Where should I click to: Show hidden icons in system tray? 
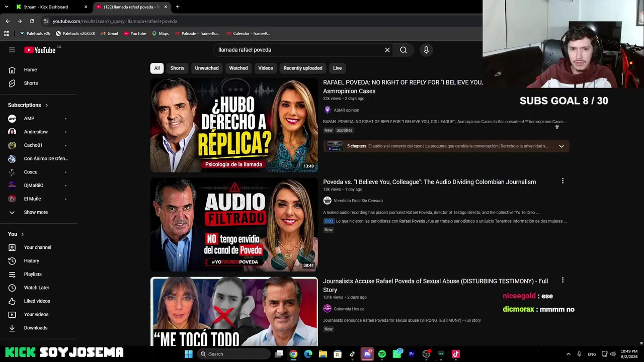[x=569, y=354]
